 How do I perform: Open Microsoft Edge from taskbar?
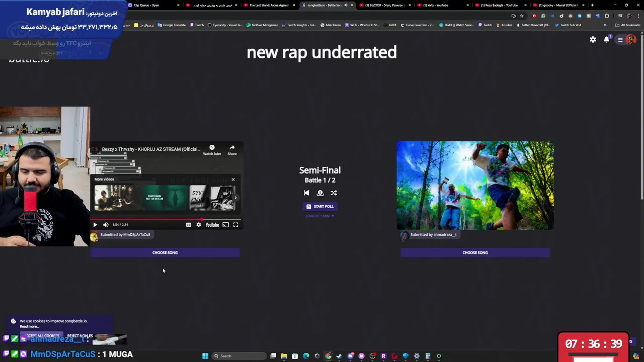[x=306, y=356]
